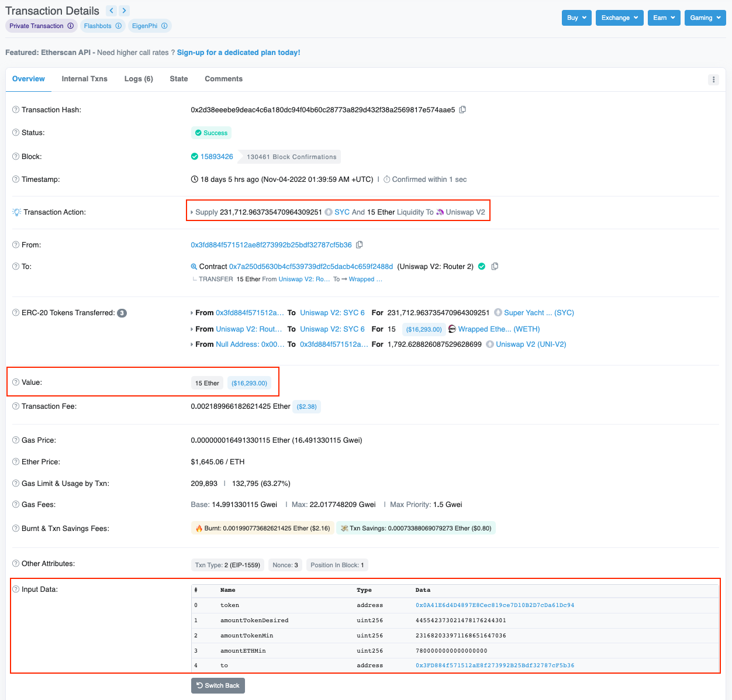Click Uniswap V2 link in Transaction Action
Viewport: 732px width, 700px height.
465,212
